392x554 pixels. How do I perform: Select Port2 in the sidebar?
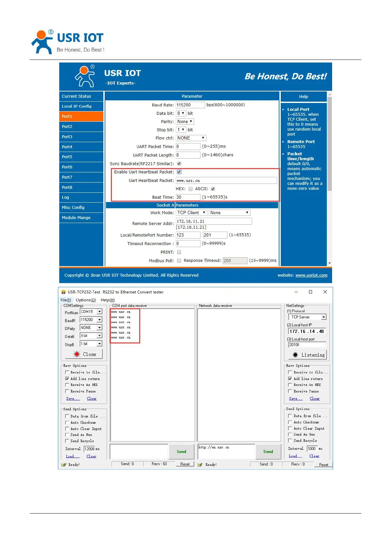[81, 127]
